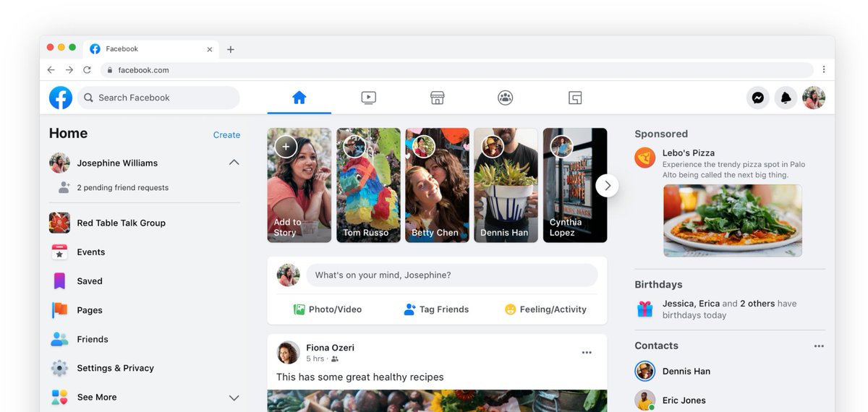Open the Saved bookmark icon
Image resolution: width=868 pixels, height=412 pixels.
pyautogui.click(x=59, y=280)
